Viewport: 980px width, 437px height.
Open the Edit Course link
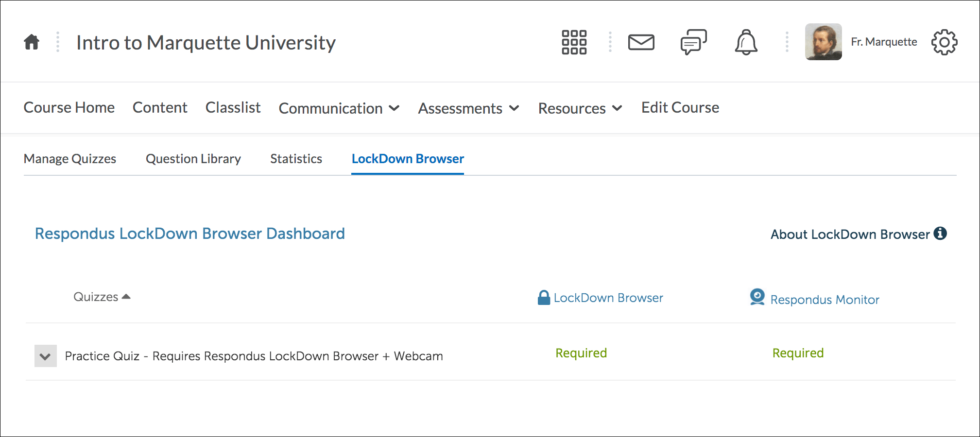[x=680, y=107]
